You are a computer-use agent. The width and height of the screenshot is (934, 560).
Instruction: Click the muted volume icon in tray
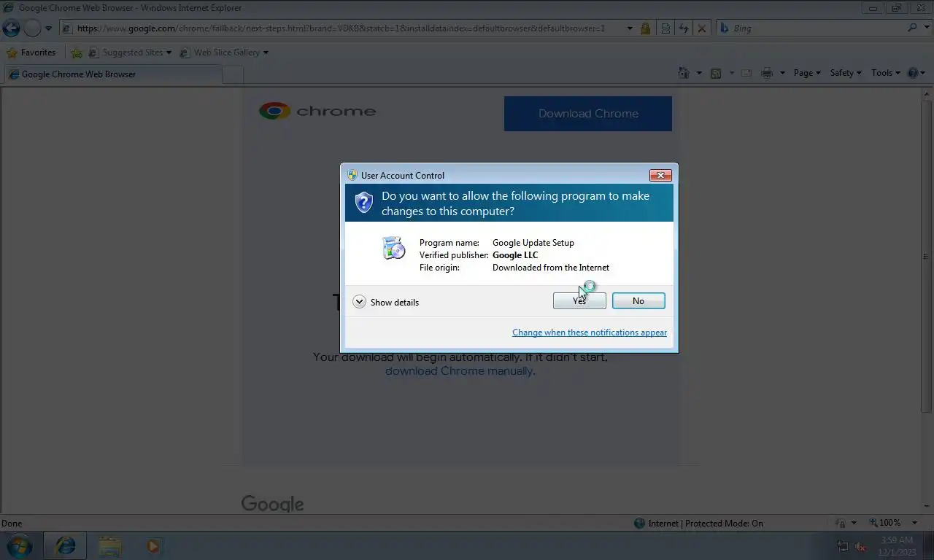point(861,546)
